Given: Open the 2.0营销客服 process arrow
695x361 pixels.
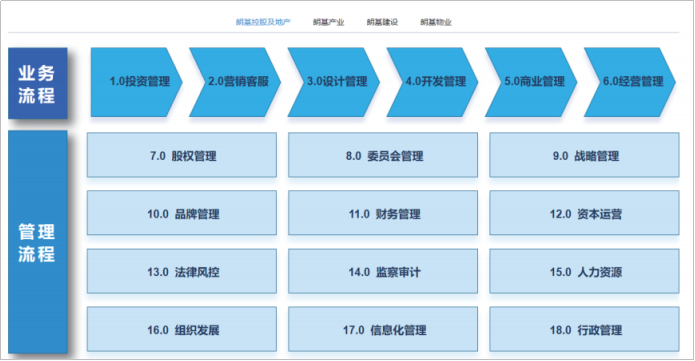Looking at the screenshot, I should [235, 82].
